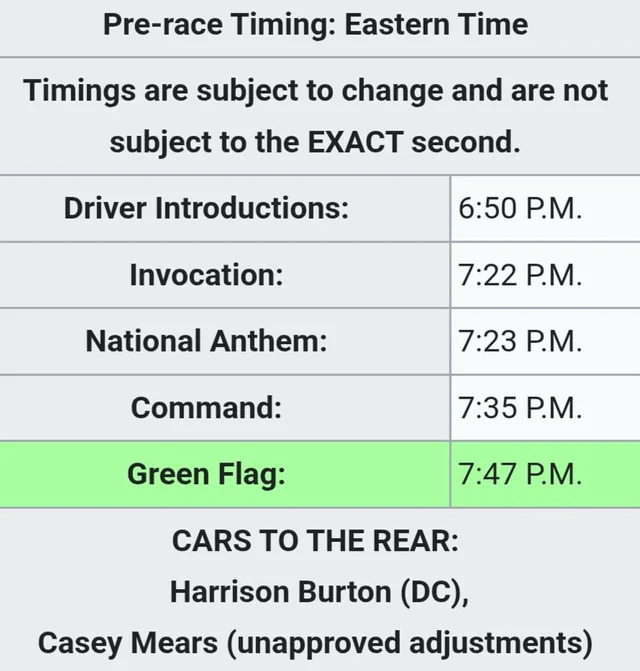Click the Pre-race Timing: Eastern Time header
640x671 pixels.
coord(315,25)
